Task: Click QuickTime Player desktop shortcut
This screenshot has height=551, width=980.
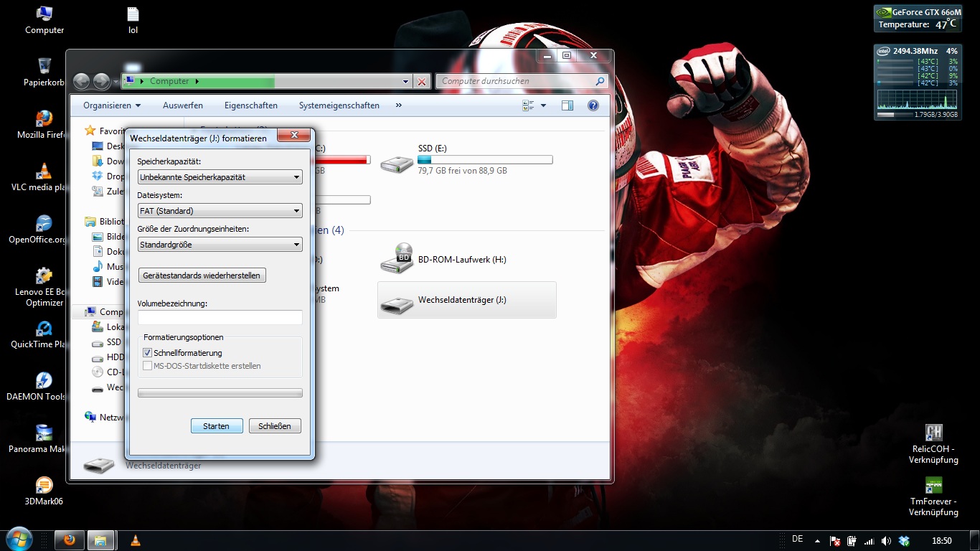Action: 44,334
